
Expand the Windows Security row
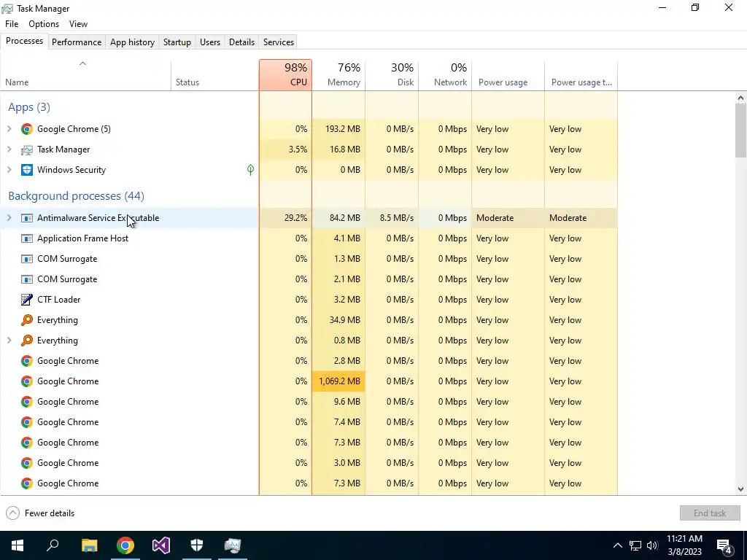[x=9, y=170]
